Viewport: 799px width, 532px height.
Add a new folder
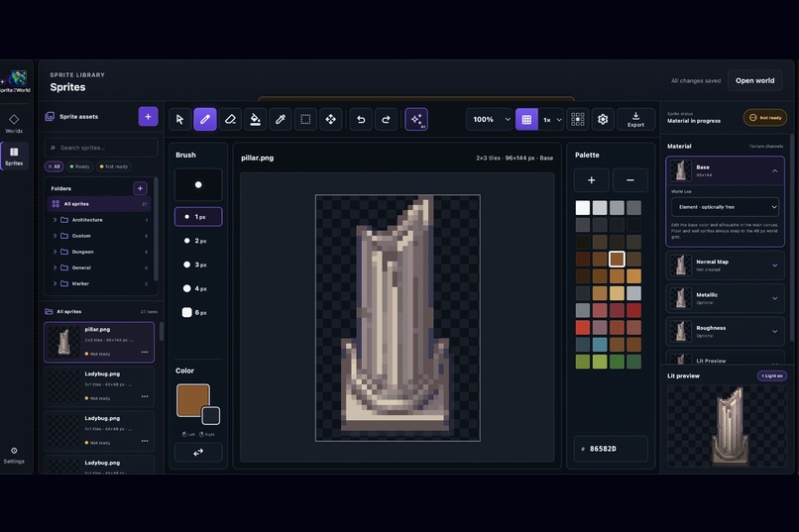click(140, 188)
